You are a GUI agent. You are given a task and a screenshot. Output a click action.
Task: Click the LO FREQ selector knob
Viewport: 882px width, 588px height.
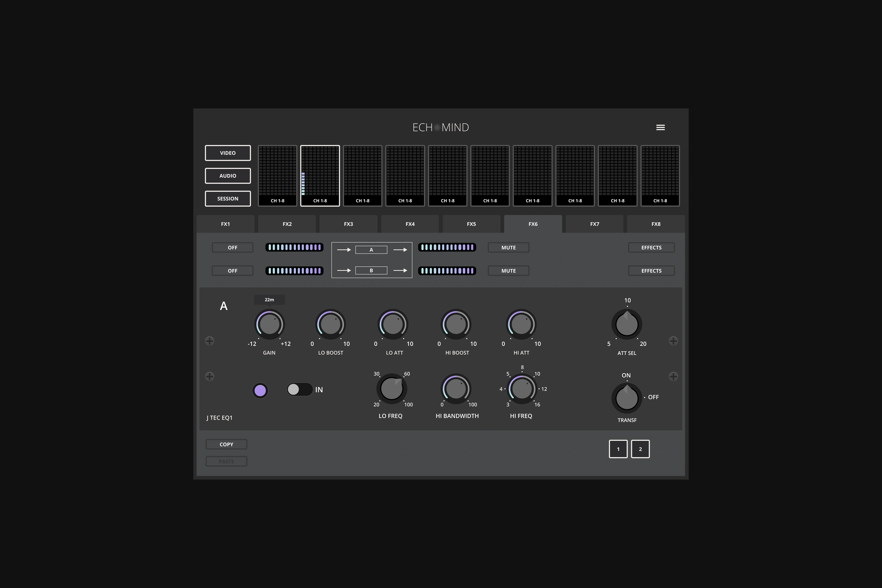pyautogui.click(x=392, y=389)
